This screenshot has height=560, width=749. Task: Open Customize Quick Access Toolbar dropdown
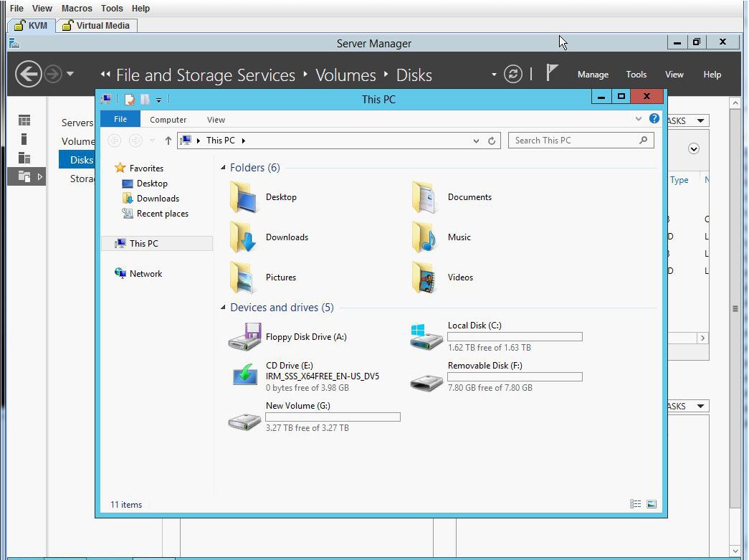158,100
